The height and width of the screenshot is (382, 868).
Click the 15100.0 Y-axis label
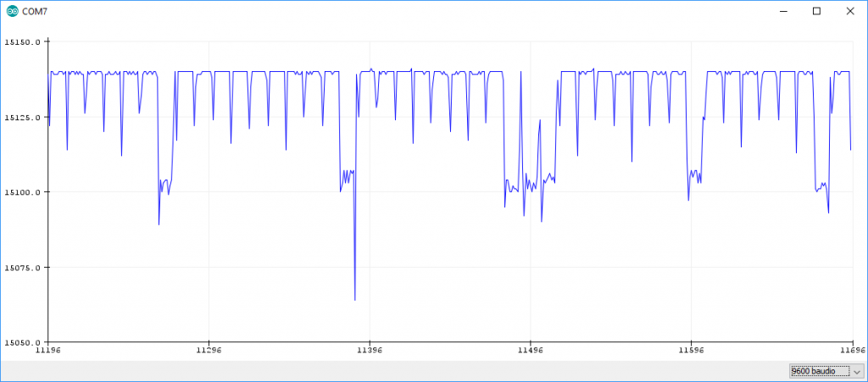[x=22, y=192]
